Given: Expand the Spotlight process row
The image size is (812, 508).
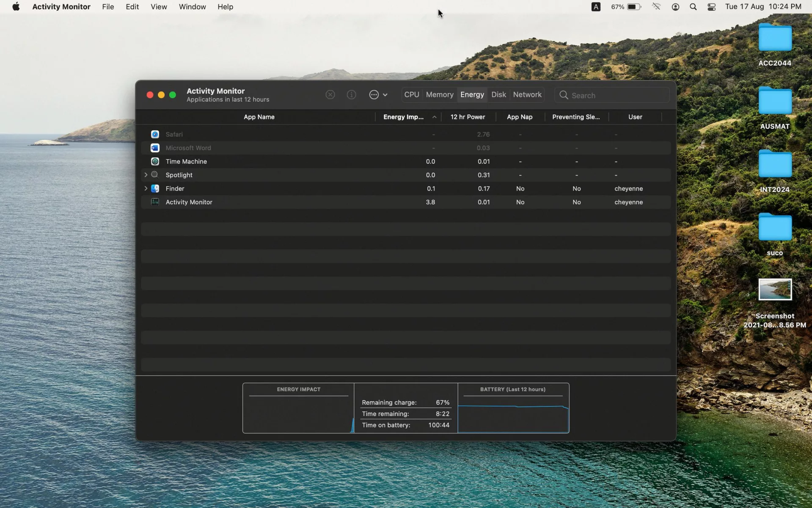Looking at the screenshot, I should (x=146, y=175).
